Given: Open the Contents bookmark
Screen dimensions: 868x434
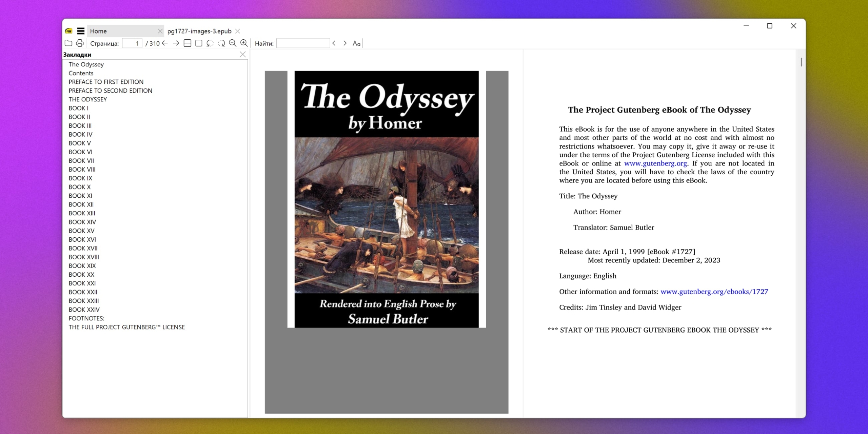Looking at the screenshot, I should 81,73.
